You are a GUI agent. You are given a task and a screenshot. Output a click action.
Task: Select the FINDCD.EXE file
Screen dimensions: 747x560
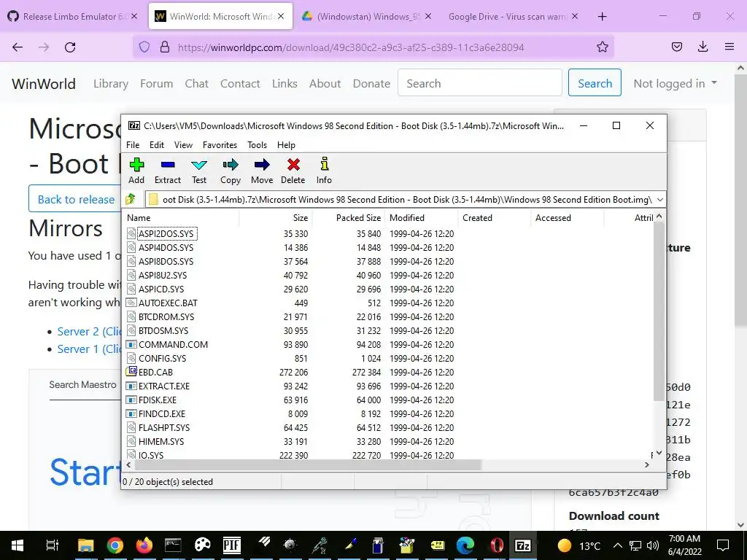tap(162, 413)
